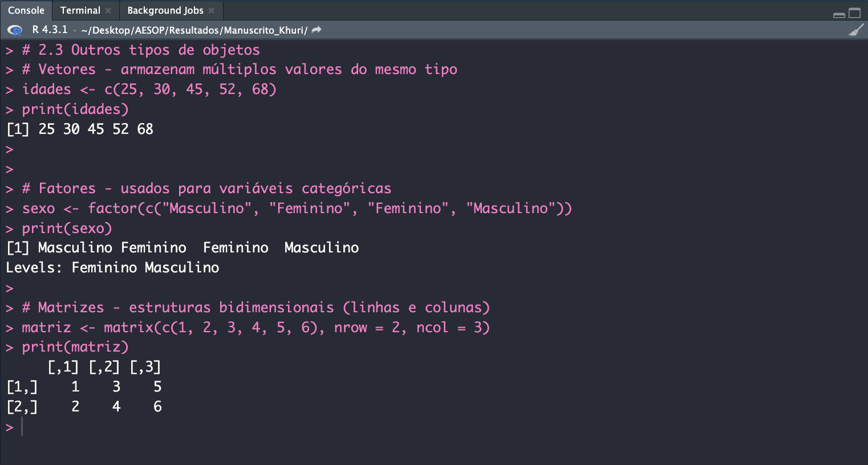Click the 'Levels: Feminino Masculino' output line
The image size is (868, 465).
(112, 268)
